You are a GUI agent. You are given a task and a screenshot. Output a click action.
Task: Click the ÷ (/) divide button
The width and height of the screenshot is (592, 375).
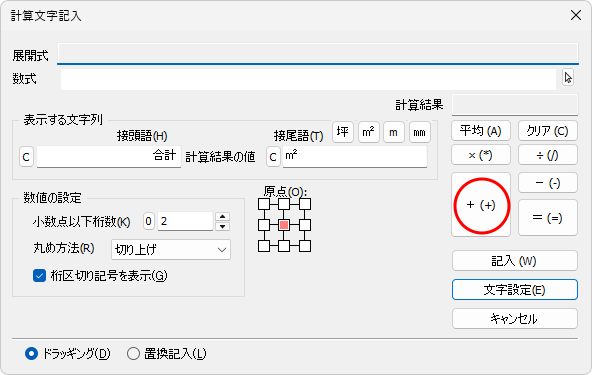click(x=547, y=155)
